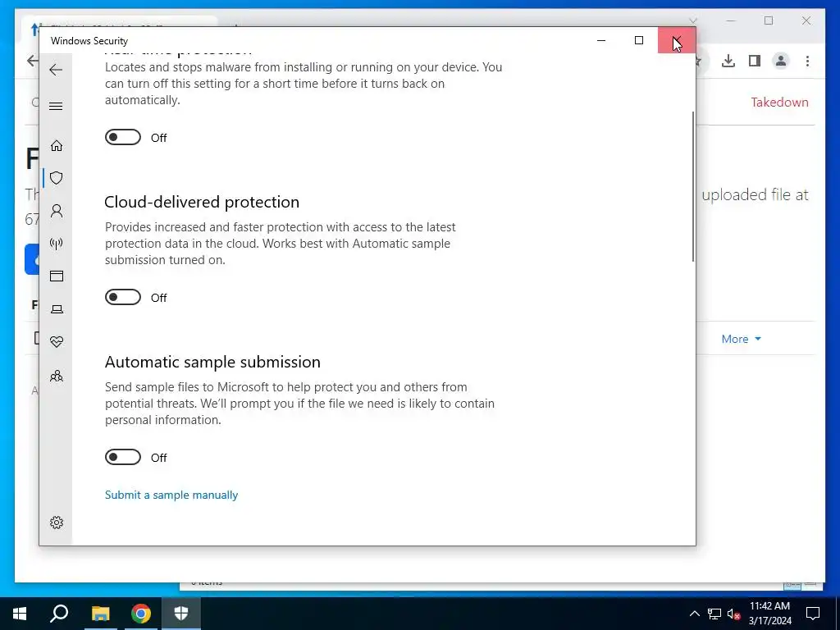This screenshot has height=630, width=840.
Task: Open File Explorer from the taskbar
Action: [x=100, y=614]
